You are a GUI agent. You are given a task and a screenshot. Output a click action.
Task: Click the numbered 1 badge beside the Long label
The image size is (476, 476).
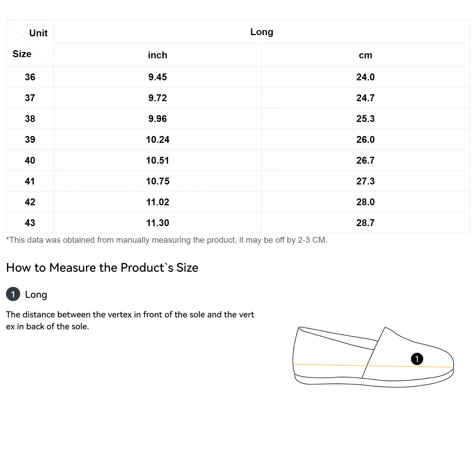[13, 294]
